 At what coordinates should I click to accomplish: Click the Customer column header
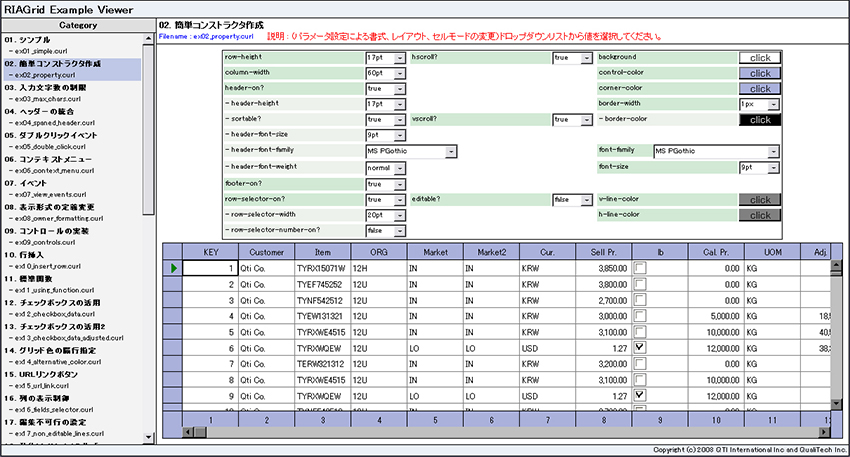pos(266,252)
